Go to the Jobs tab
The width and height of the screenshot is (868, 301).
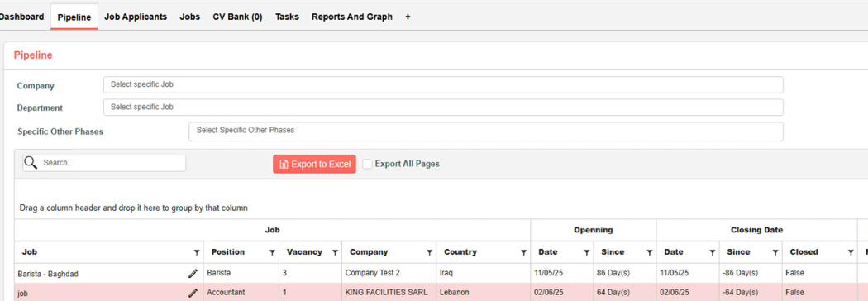(190, 17)
